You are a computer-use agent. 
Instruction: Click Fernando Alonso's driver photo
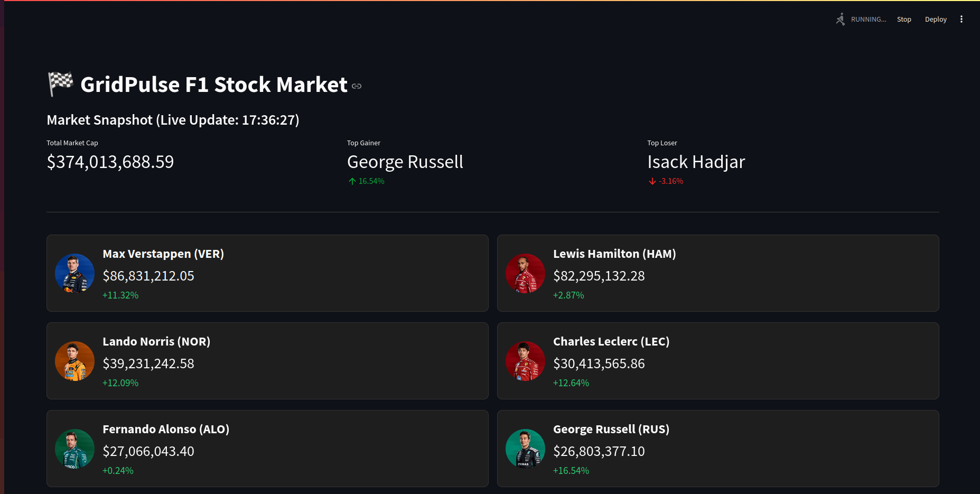[74, 449]
